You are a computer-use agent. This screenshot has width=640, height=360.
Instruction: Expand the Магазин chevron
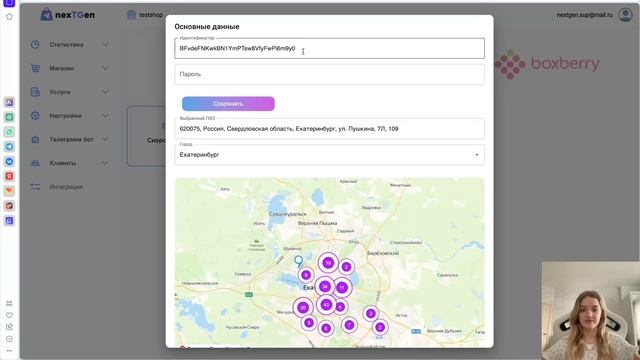click(105, 68)
